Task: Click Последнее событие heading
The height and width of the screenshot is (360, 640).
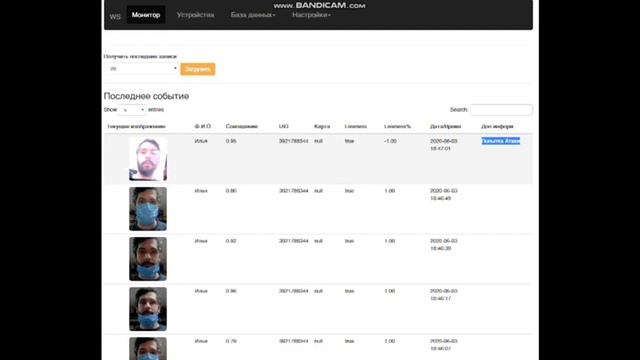Action: pos(146,96)
